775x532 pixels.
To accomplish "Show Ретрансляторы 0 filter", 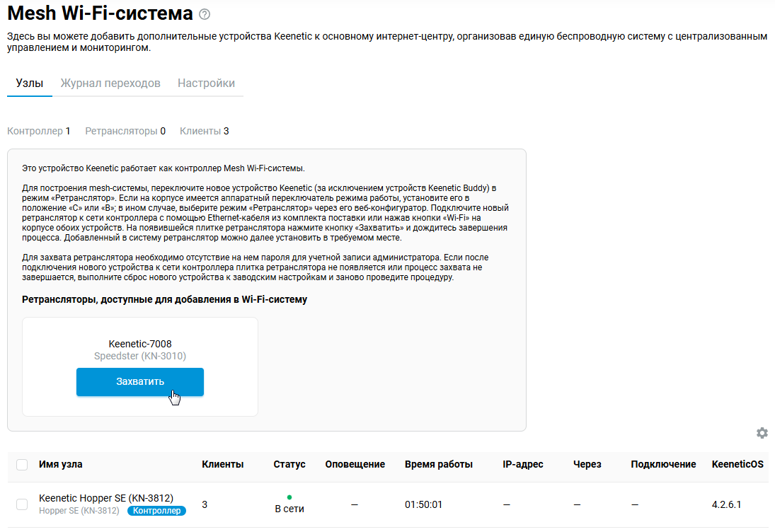I will tap(125, 131).
